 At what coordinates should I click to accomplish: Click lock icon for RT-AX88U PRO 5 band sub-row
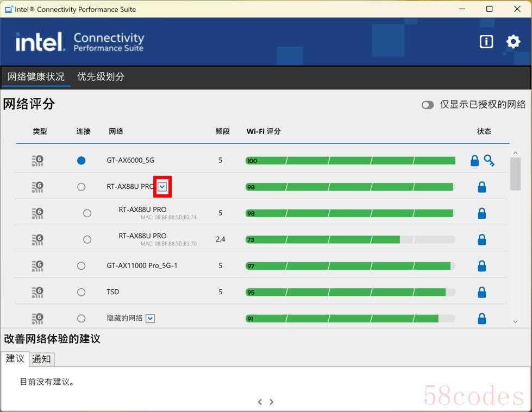(482, 213)
